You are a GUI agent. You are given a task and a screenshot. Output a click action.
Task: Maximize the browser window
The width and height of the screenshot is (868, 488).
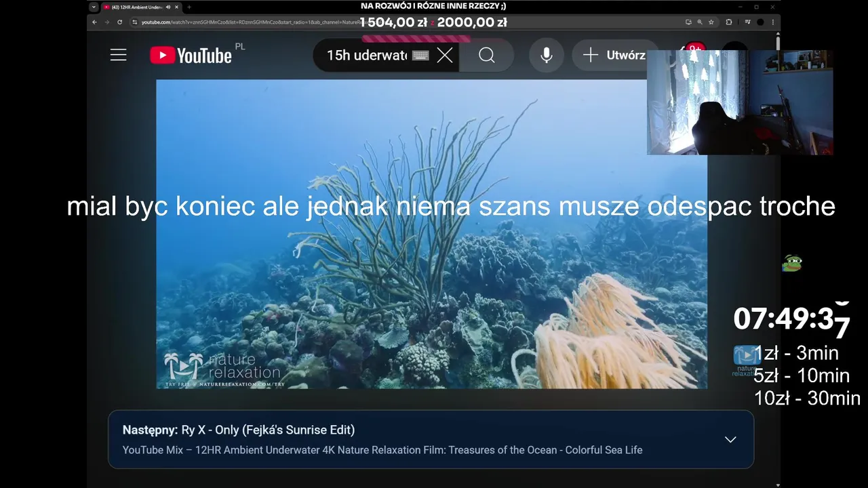coord(756,7)
